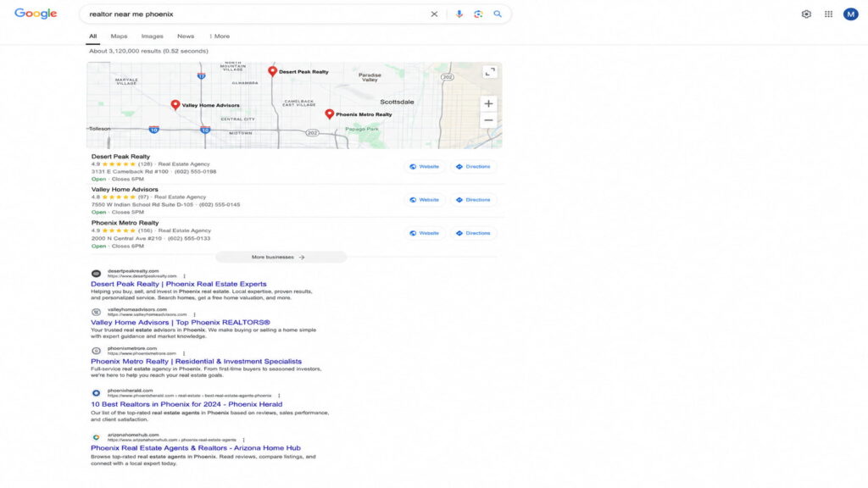Click the phoenixmetrore.com favicon

pyautogui.click(x=96, y=351)
